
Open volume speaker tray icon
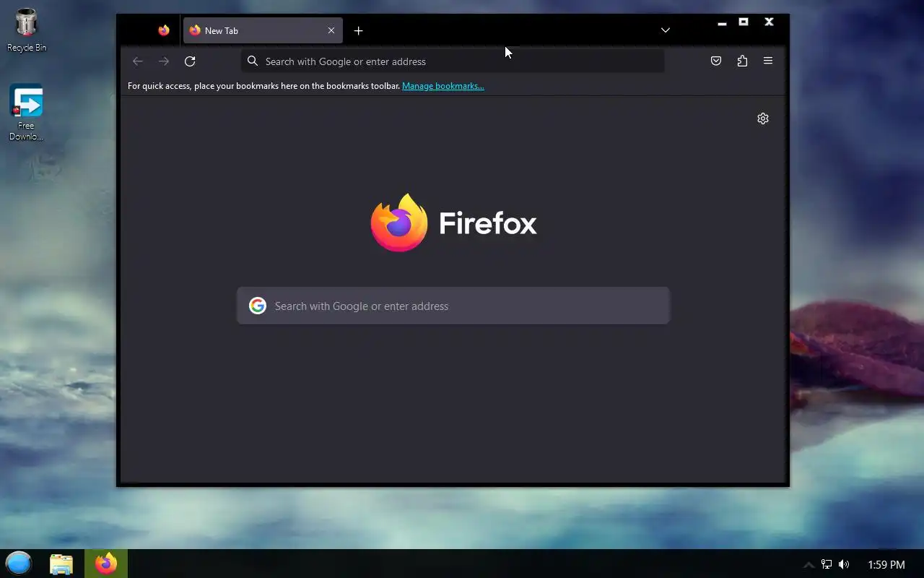click(x=844, y=564)
